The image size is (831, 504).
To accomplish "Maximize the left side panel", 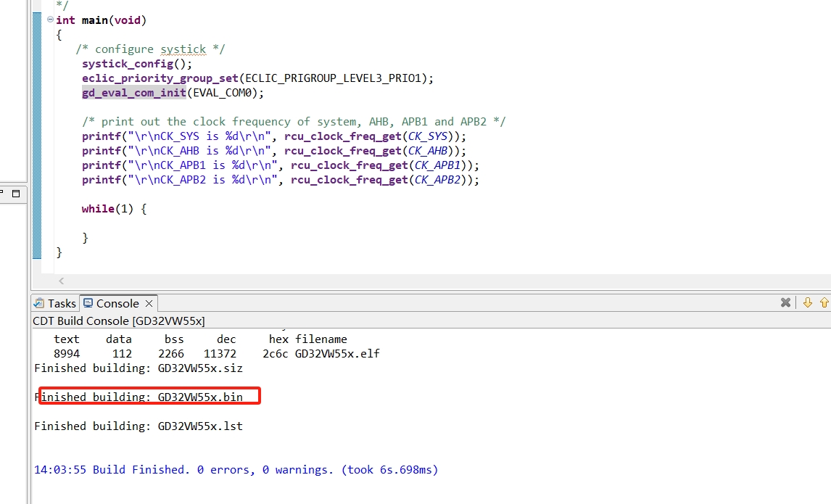I will click(x=17, y=194).
